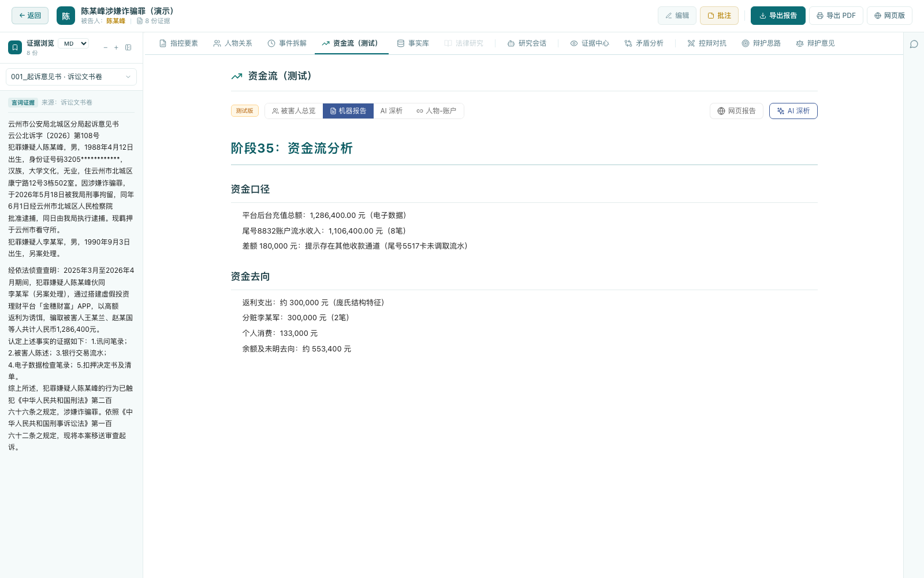This screenshot has height=578, width=924.
Task: Open the 法律研究 tab
Action: 464,43
